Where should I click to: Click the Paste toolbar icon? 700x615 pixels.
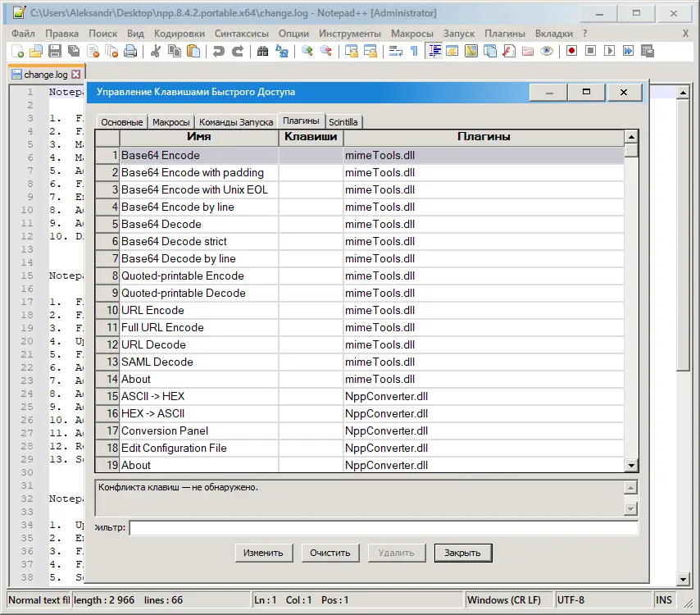(x=193, y=52)
